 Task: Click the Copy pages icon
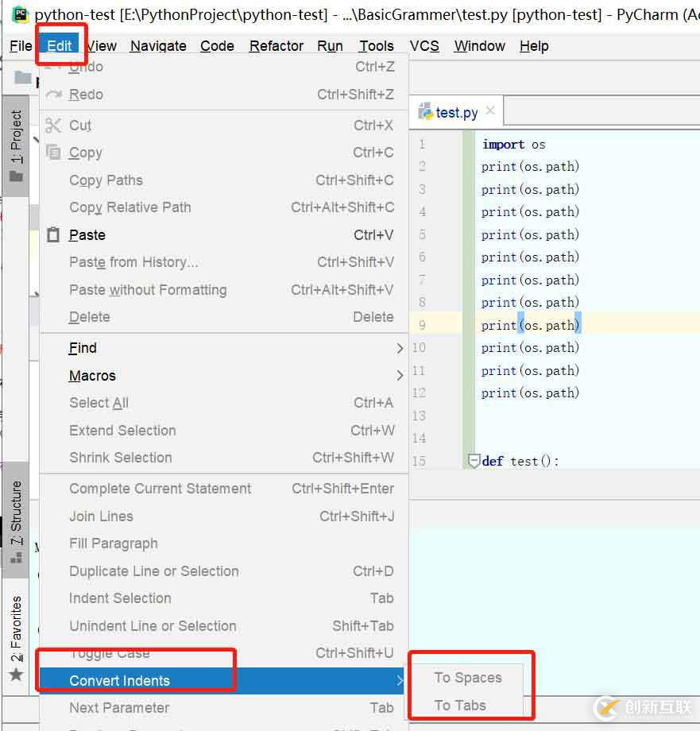pyautogui.click(x=53, y=153)
